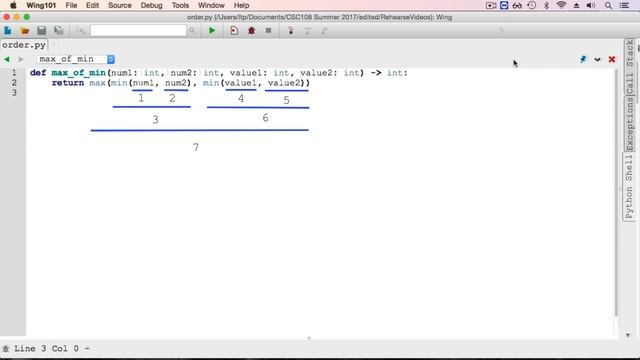Start debugging with the red bug icon
The image size is (640, 360).
pyautogui.click(x=251, y=31)
